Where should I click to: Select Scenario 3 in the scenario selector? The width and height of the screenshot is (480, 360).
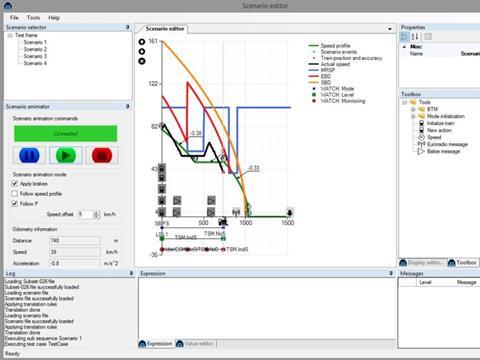tap(35, 56)
